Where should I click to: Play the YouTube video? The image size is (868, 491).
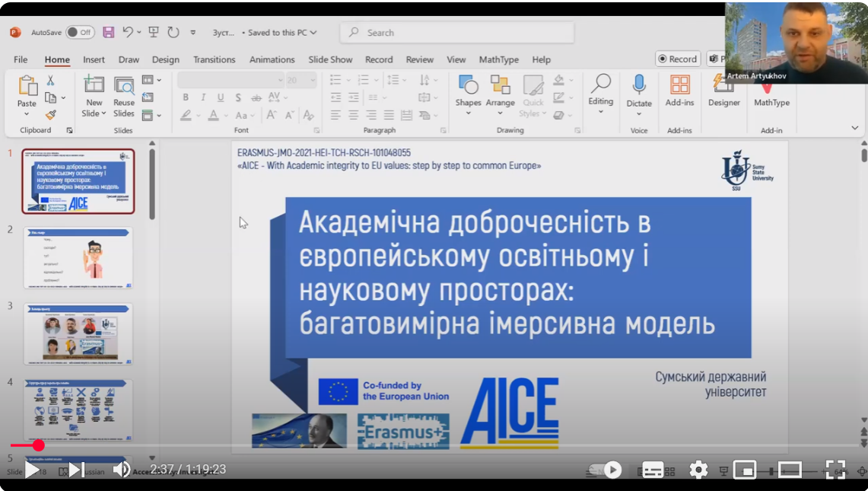point(32,470)
